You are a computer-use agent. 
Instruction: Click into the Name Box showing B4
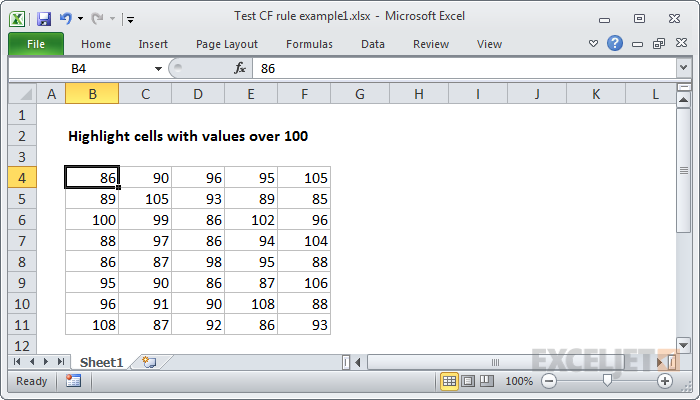click(x=79, y=68)
